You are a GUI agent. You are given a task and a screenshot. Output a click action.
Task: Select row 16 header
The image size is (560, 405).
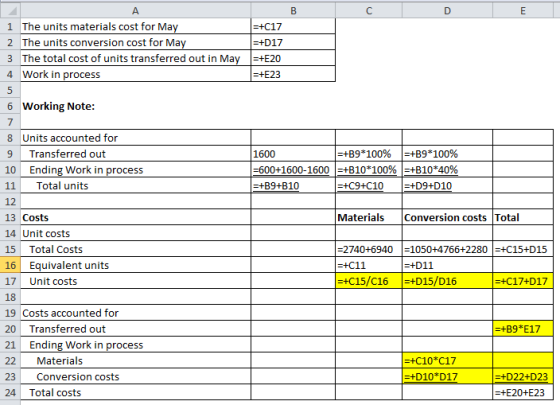[x=10, y=265]
